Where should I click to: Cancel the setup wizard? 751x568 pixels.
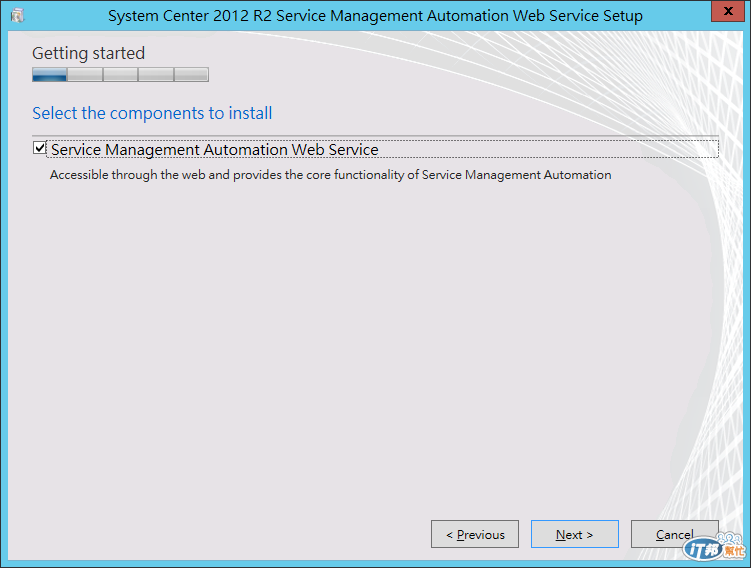point(674,534)
